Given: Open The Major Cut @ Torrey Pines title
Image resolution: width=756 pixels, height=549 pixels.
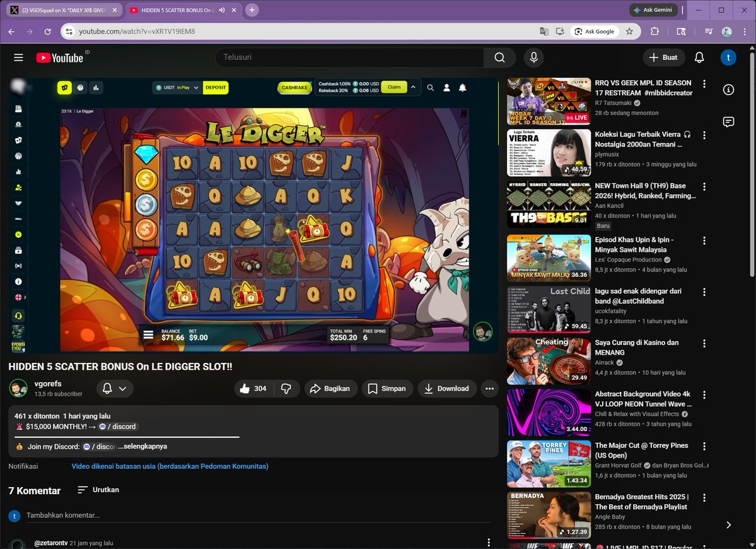Looking at the screenshot, I should click(641, 450).
